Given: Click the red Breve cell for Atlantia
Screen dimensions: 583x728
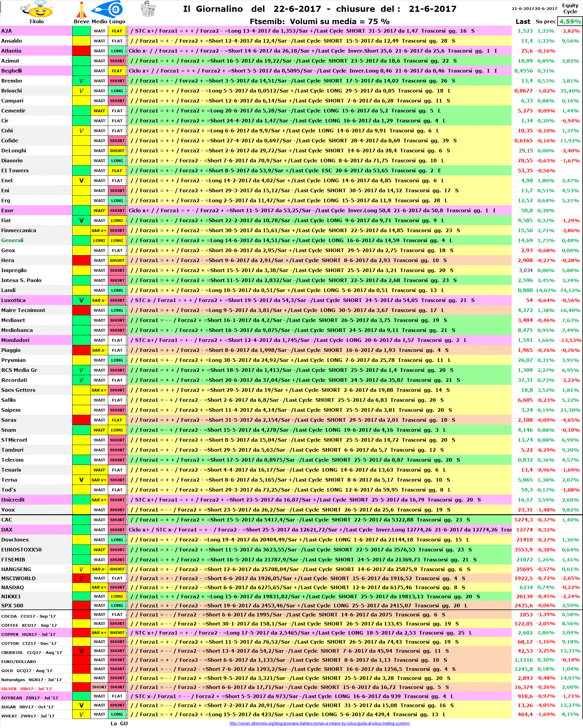Looking at the screenshot, I should [x=81, y=51].
